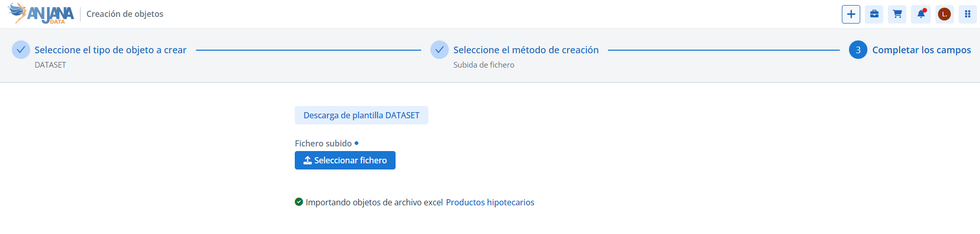Show notifications via the bell icon

921,14
